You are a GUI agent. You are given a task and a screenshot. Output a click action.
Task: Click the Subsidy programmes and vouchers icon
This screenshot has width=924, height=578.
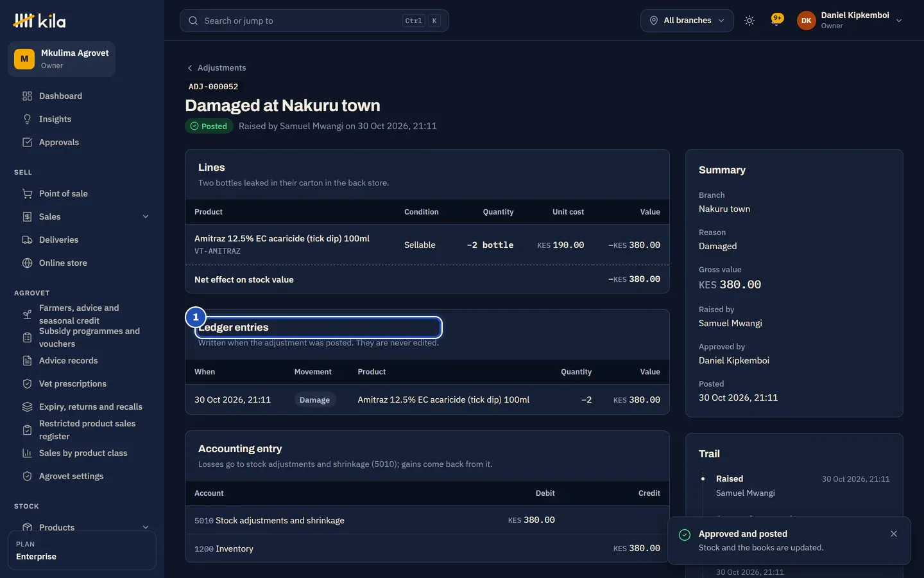tap(27, 338)
